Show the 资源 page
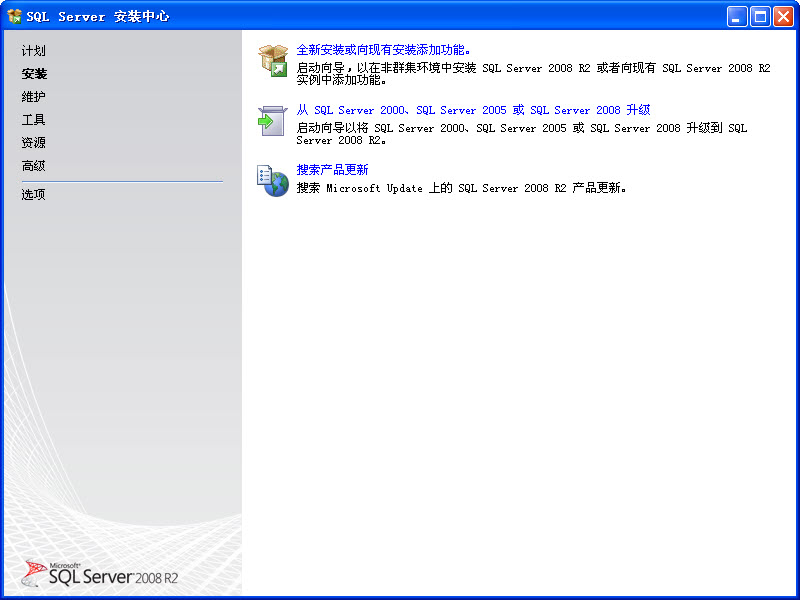This screenshot has height=600, width=800. coord(34,142)
